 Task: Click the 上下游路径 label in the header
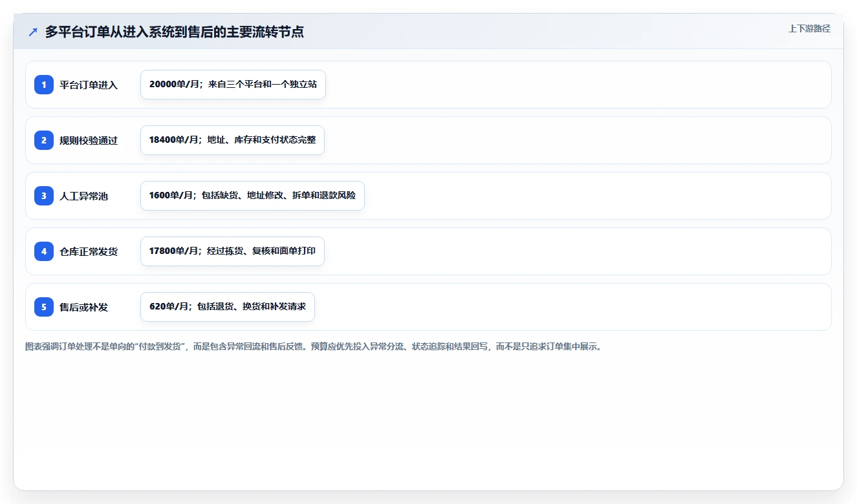tap(809, 28)
